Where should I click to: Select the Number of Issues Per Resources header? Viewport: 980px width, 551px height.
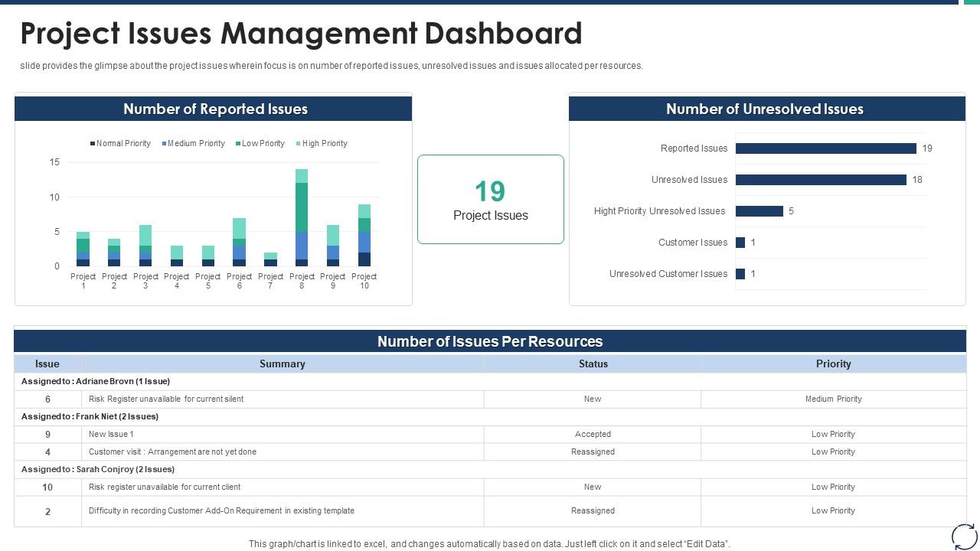490,341
